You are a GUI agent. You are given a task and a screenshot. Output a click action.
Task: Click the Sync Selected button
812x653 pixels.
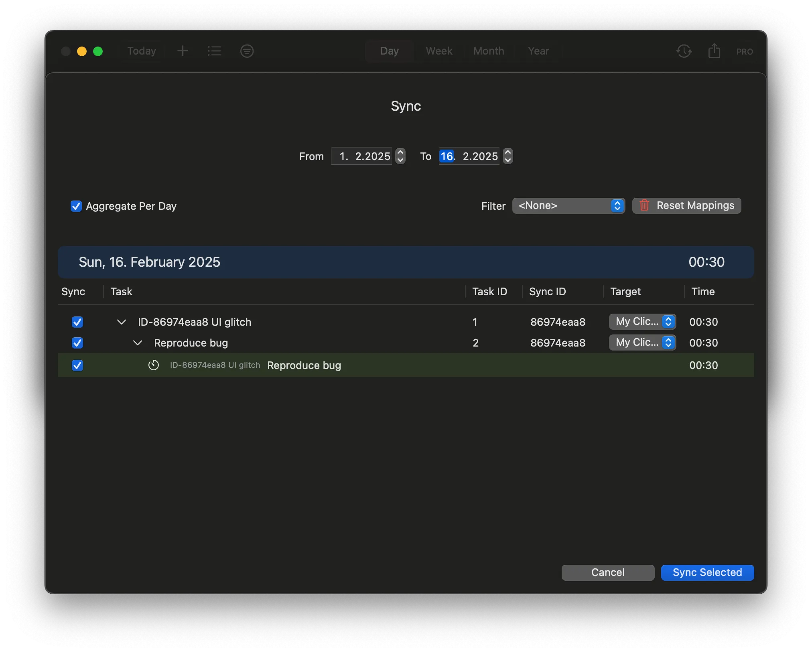click(x=707, y=572)
